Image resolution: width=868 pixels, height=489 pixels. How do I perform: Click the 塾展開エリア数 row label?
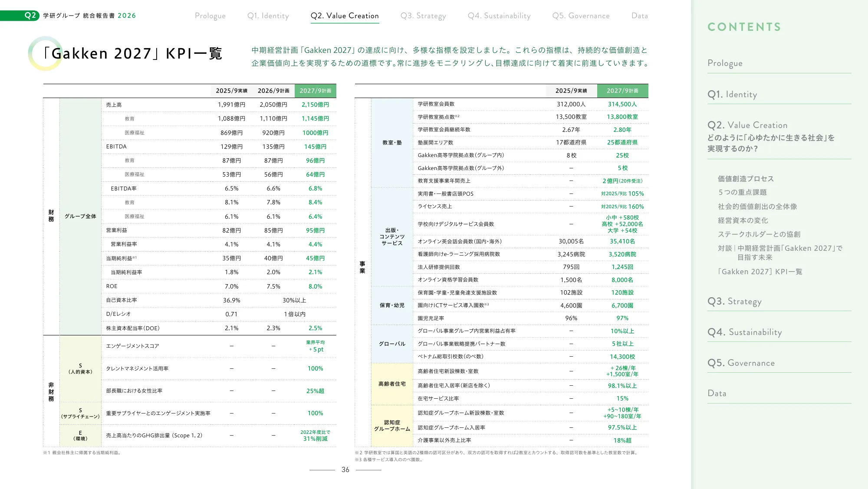[x=435, y=143]
